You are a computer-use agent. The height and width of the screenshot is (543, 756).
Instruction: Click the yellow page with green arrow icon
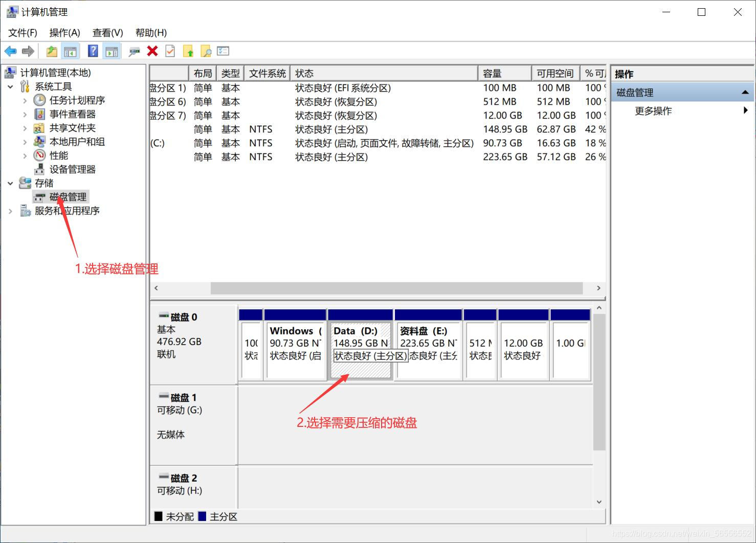[x=188, y=51]
